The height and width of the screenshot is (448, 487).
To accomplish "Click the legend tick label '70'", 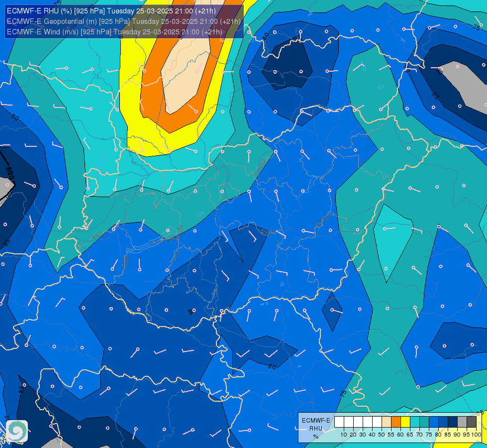I will coord(419,435).
